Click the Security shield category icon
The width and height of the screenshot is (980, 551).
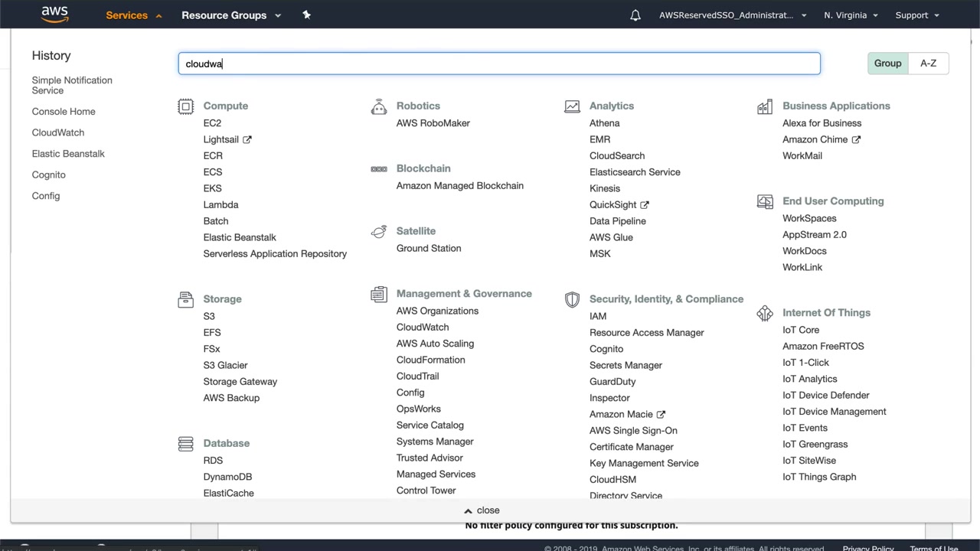coord(572,299)
